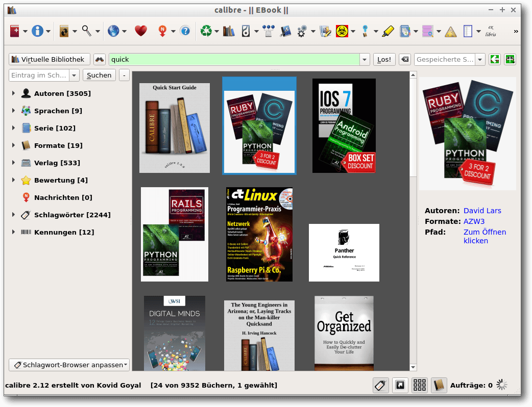Open the AZW3 format link
This screenshot has height=407, width=532.
pyautogui.click(x=474, y=221)
